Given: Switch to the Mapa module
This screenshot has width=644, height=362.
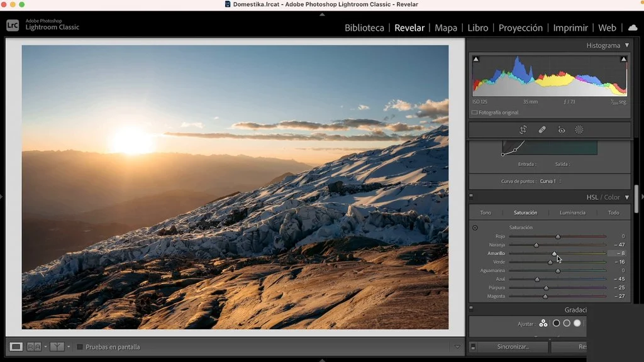Looking at the screenshot, I should click(x=446, y=28).
